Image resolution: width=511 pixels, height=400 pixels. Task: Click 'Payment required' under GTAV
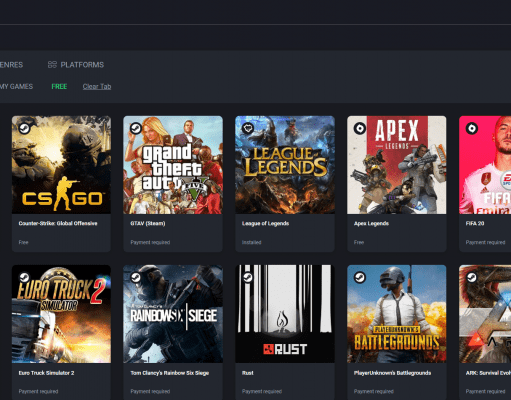pyautogui.click(x=150, y=242)
